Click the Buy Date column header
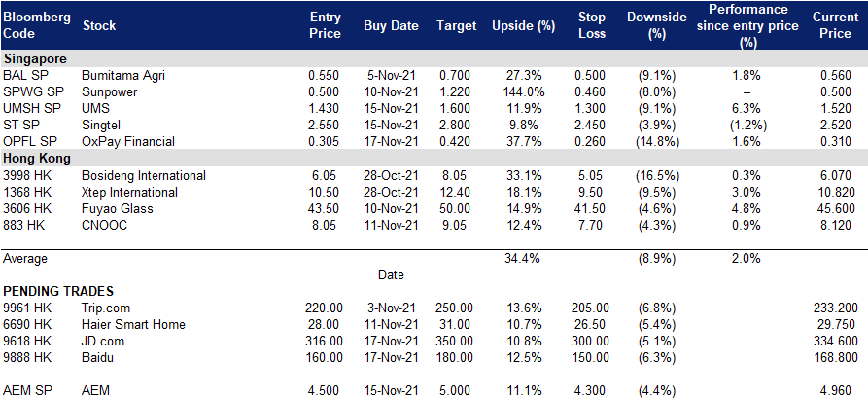 pyautogui.click(x=392, y=26)
